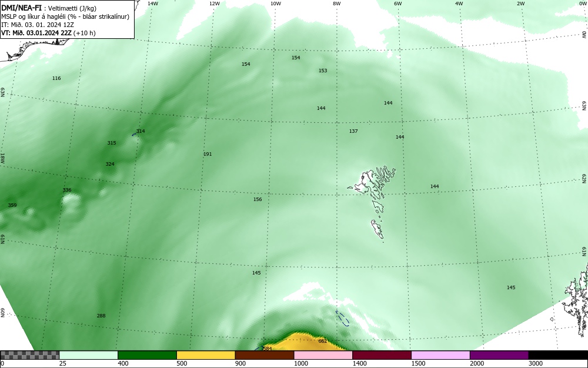Select the 900 legend scale number
The width and height of the screenshot is (588, 368).
240,363
